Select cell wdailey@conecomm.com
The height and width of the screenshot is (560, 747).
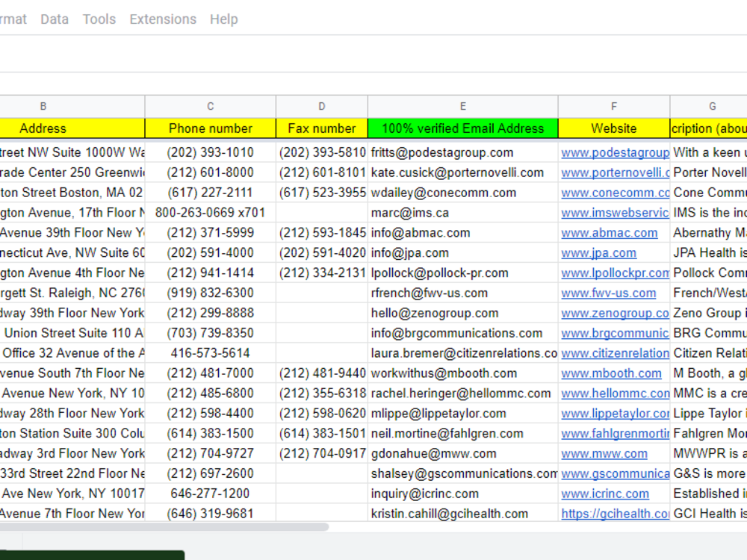pyautogui.click(x=463, y=193)
